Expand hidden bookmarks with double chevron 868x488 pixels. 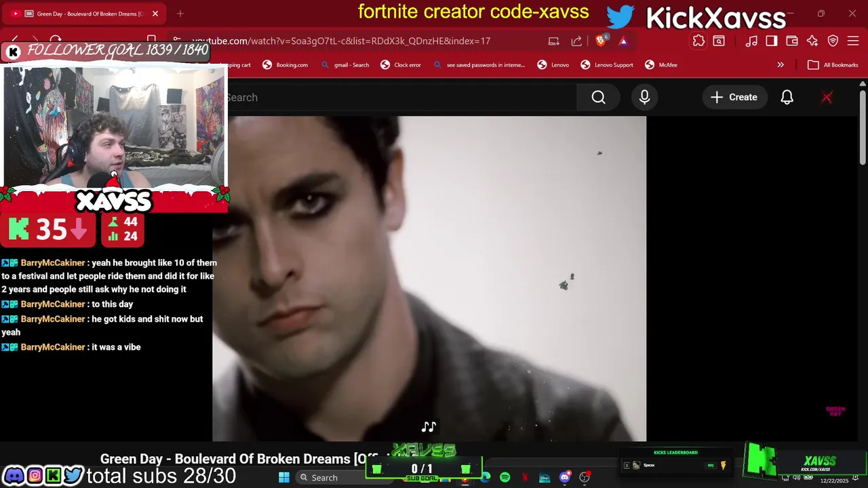[x=781, y=65]
